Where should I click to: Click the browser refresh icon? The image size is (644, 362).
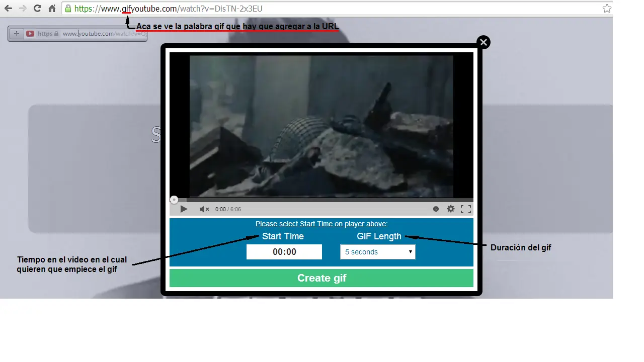(x=36, y=8)
